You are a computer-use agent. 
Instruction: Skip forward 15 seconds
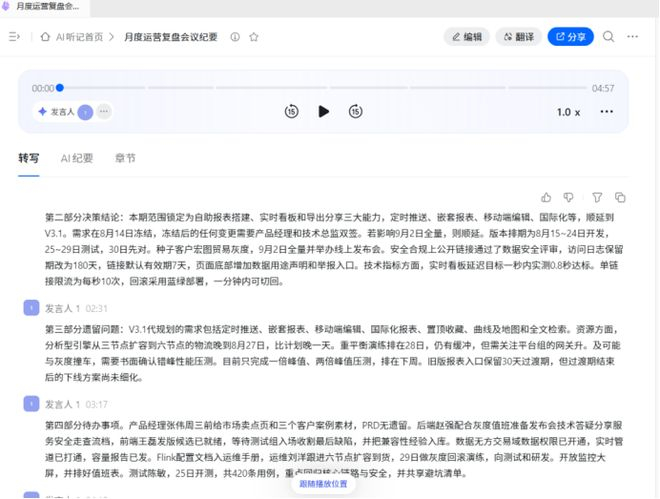pos(355,111)
